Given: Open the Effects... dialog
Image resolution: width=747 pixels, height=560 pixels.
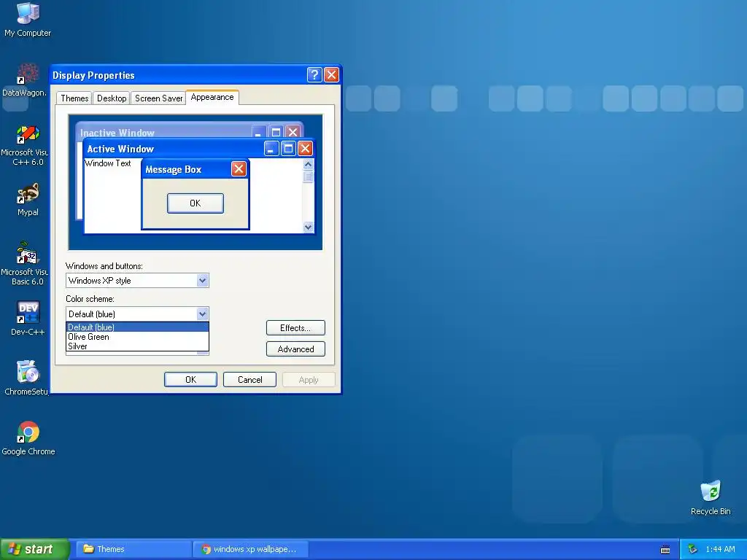Looking at the screenshot, I should [x=295, y=328].
